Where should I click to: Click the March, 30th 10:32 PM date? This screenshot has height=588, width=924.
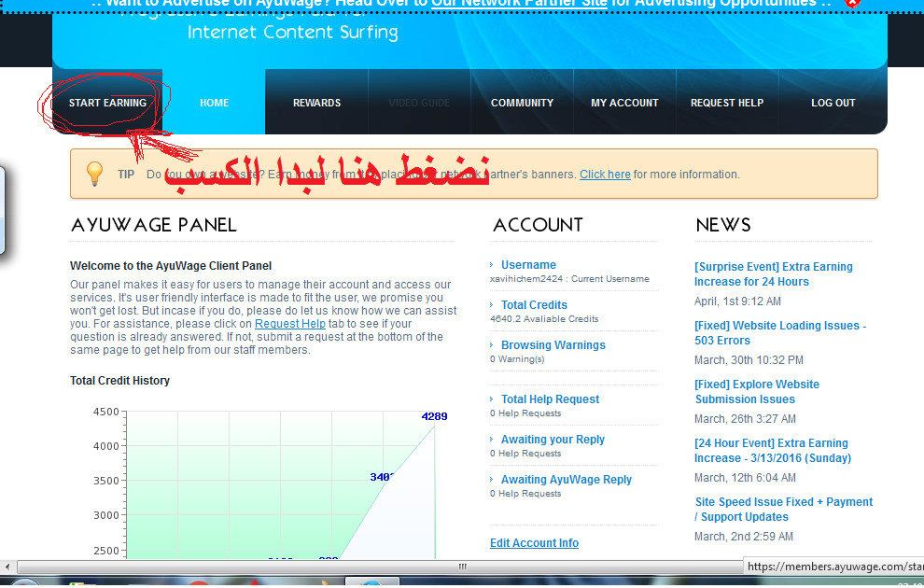[749, 360]
